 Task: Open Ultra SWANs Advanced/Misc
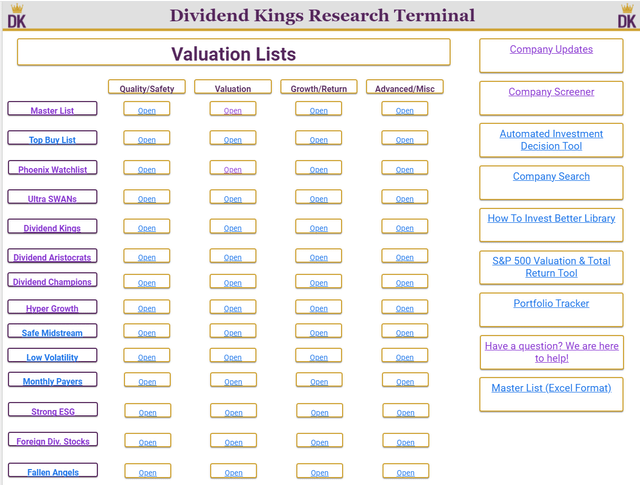pos(404,198)
